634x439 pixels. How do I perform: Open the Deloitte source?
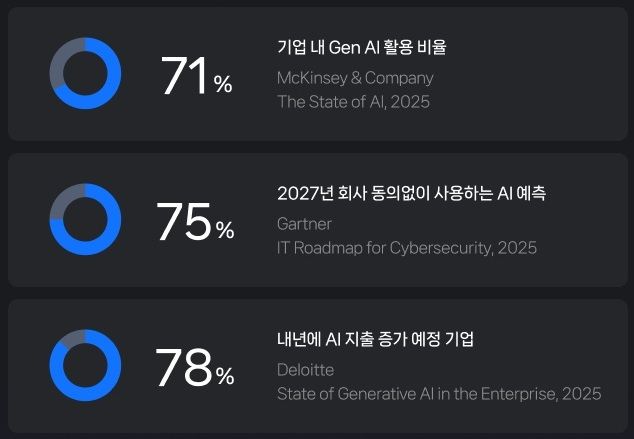(x=306, y=370)
